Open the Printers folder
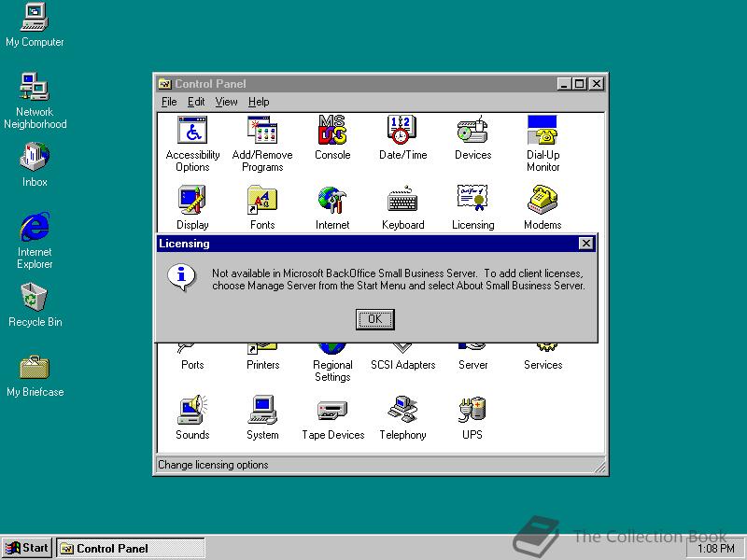 click(262, 358)
